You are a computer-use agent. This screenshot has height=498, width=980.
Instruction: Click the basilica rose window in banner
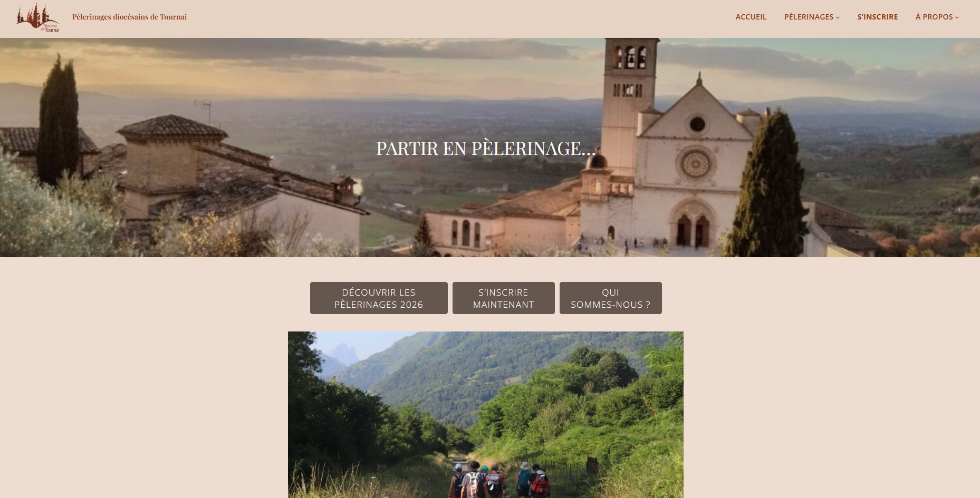pyautogui.click(x=696, y=163)
